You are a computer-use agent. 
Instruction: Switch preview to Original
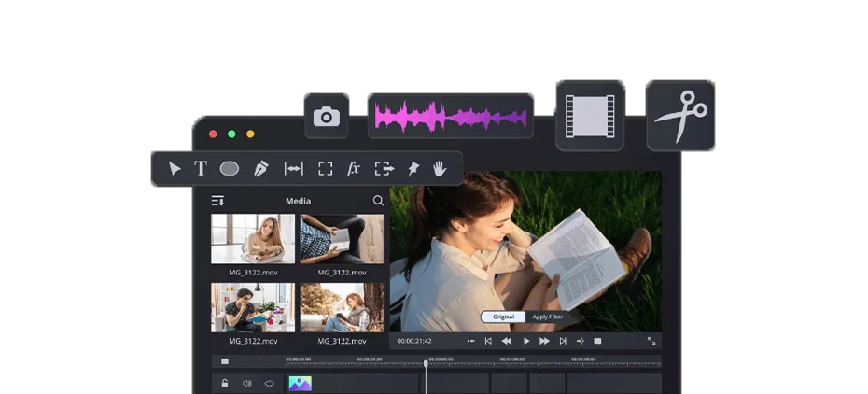click(x=503, y=317)
